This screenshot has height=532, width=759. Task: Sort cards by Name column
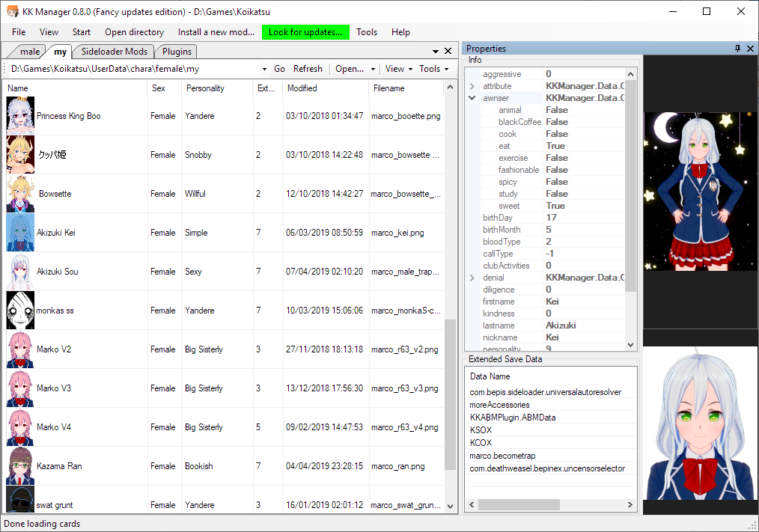76,88
